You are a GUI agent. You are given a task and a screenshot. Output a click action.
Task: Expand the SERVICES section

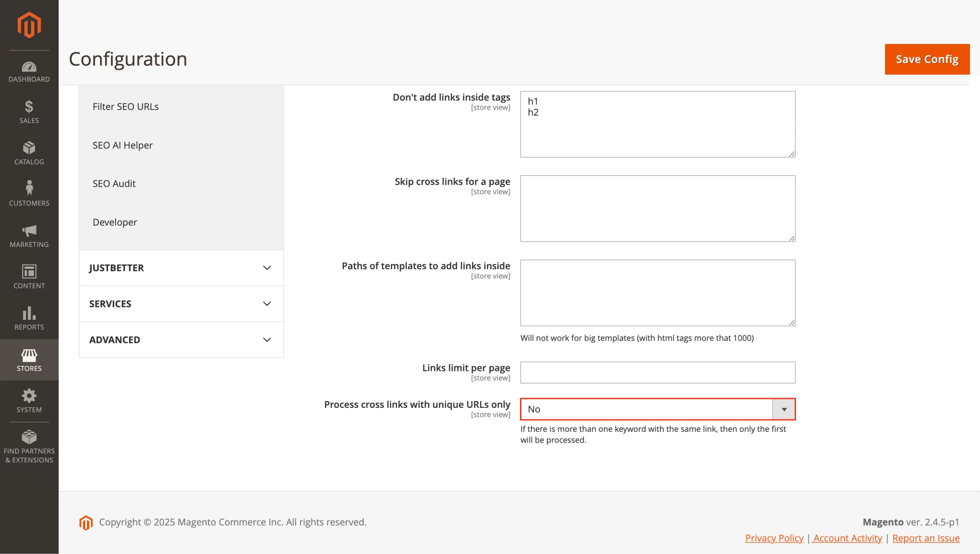tap(181, 303)
